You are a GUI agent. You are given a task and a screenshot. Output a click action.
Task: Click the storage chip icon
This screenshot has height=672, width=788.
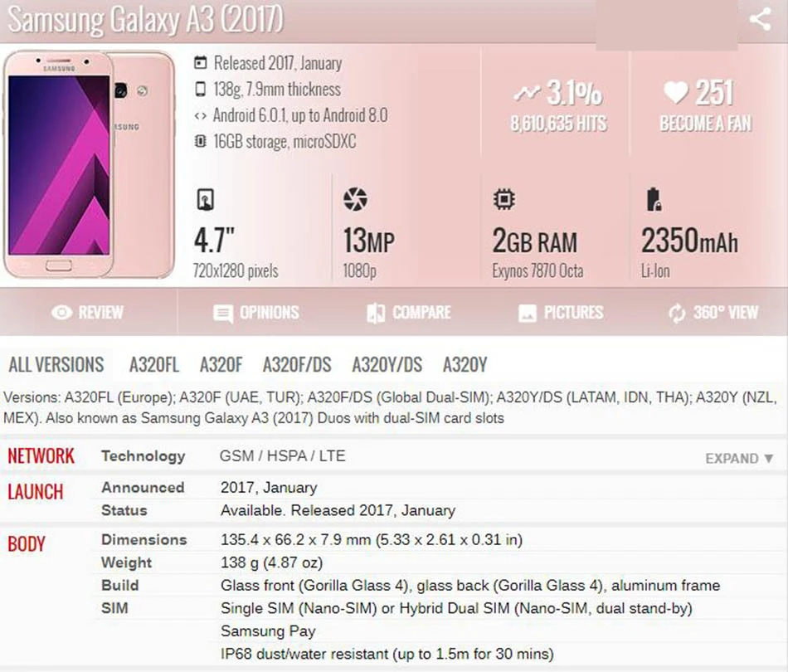pos(201,141)
